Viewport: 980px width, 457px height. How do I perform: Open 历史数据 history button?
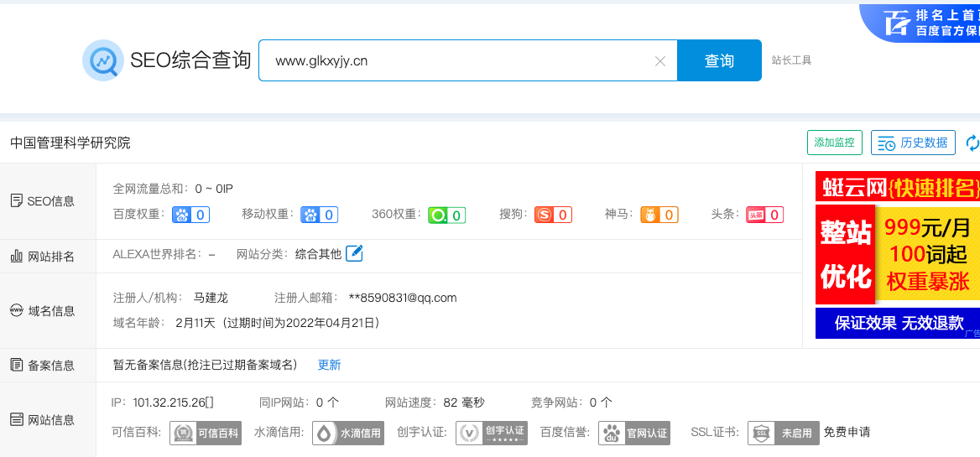pyautogui.click(x=913, y=143)
